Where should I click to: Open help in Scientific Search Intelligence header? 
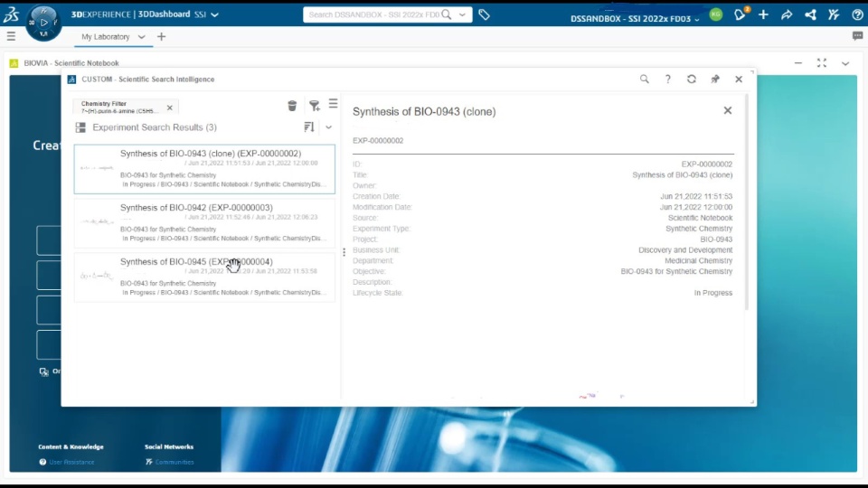668,80
